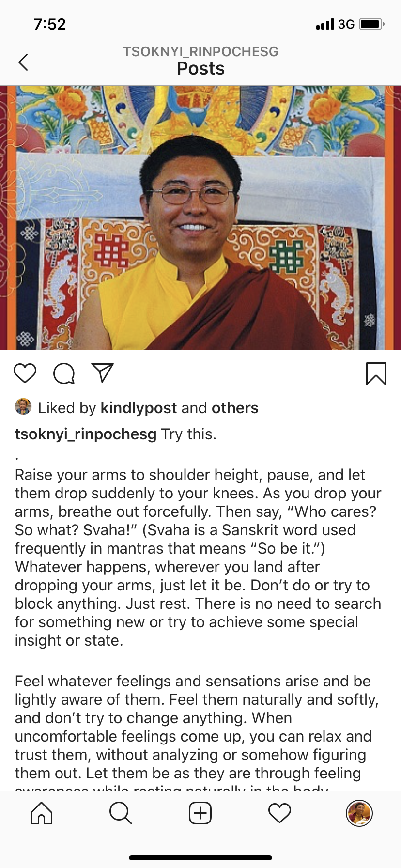
Task: Create new post with plus icon
Action: point(200,813)
